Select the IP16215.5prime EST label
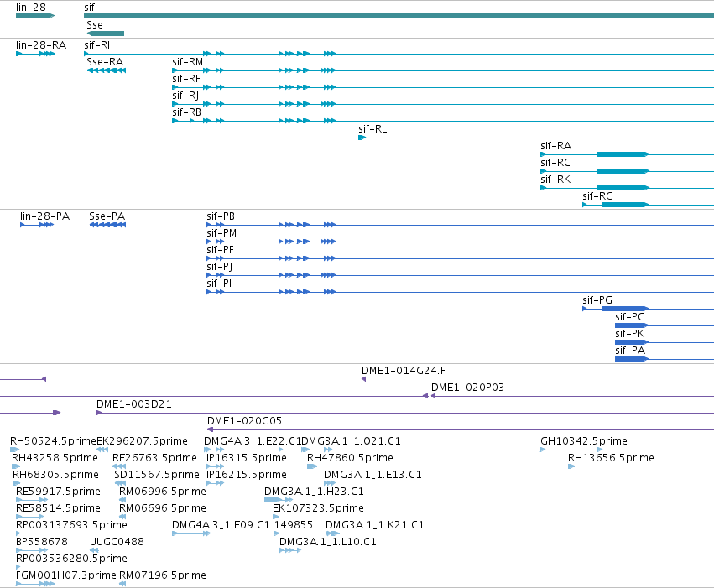The height and width of the screenshot is (588, 714). 247,475
